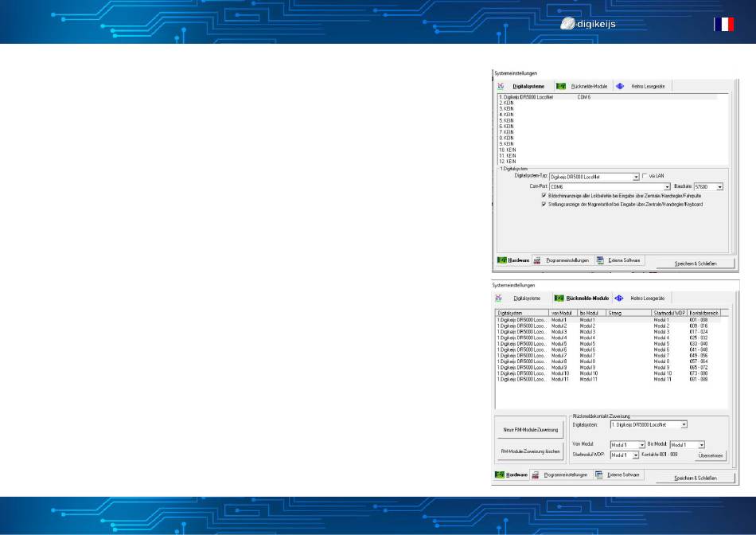The height and width of the screenshot is (535, 756).
Task: Select list entry 3. KEIN
Action: pyautogui.click(x=506, y=109)
